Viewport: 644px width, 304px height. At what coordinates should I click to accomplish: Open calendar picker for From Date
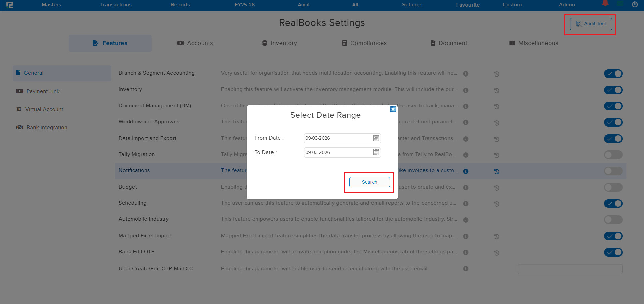point(376,138)
